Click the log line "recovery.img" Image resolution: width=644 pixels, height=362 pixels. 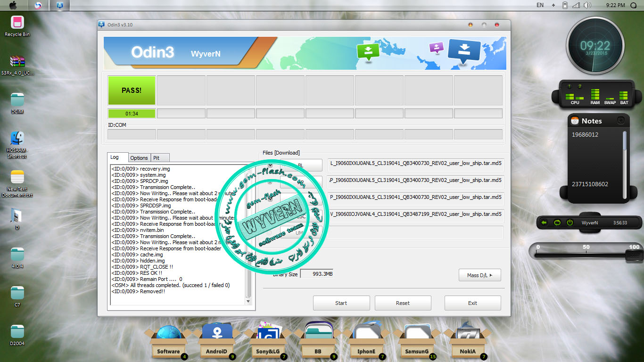140,169
